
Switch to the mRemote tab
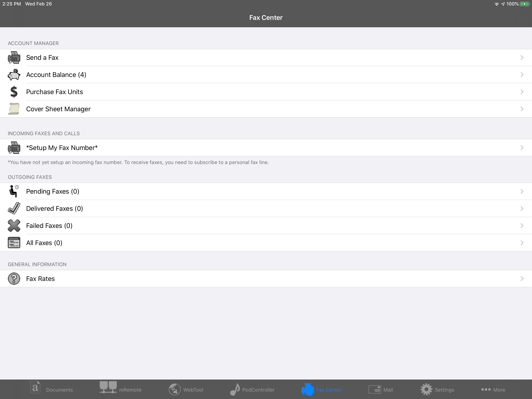point(121,389)
